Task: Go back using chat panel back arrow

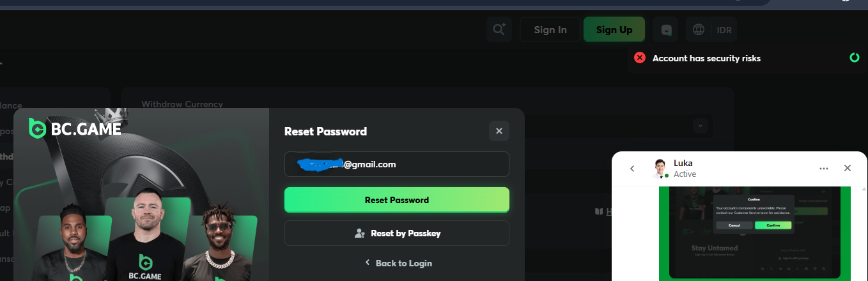Action: tap(632, 168)
